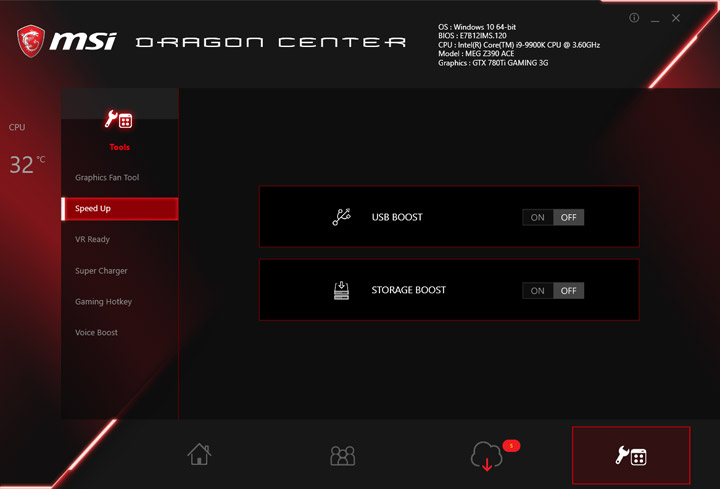Turn USB Boost ON

(x=538, y=217)
